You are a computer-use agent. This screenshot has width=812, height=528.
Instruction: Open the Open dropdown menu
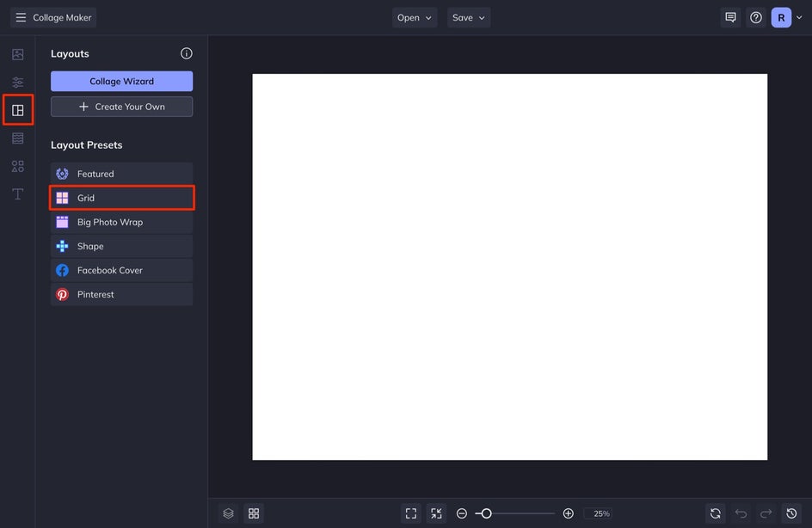[x=415, y=17]
